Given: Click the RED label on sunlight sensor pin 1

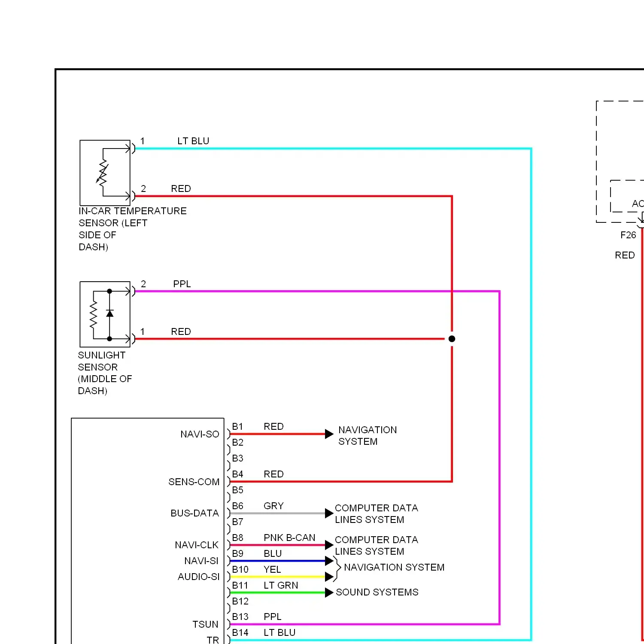Looking at the screenshot, I should [x=181, y=331].
